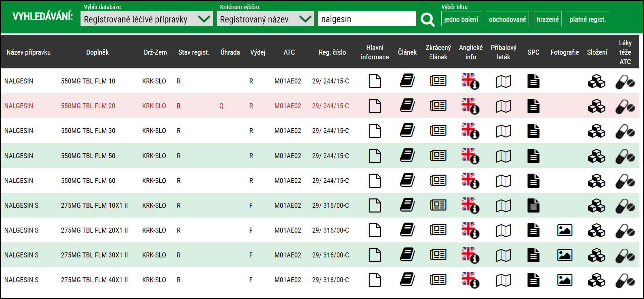Open SPC document for NALGESIN 550MG TBL FLM 30
Screen dimensions: 644x299
[533, 131]
